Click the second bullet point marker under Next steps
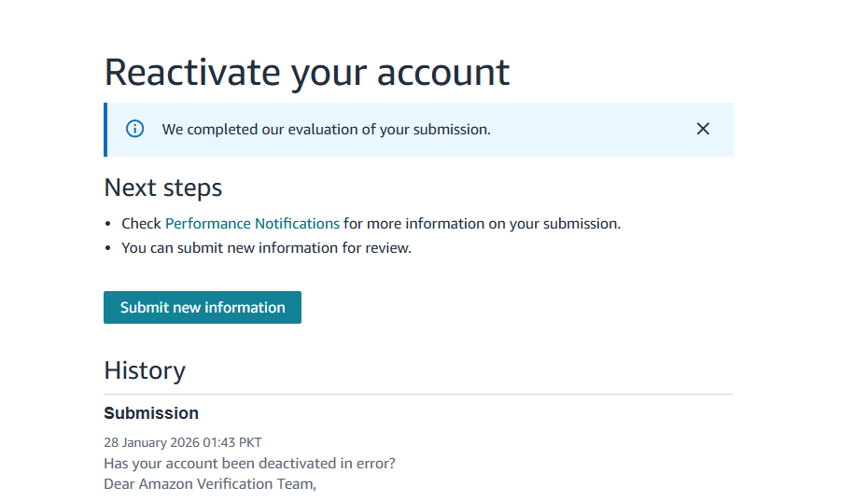The width and height of the screenshot is (868, 501). pos(109,249)
